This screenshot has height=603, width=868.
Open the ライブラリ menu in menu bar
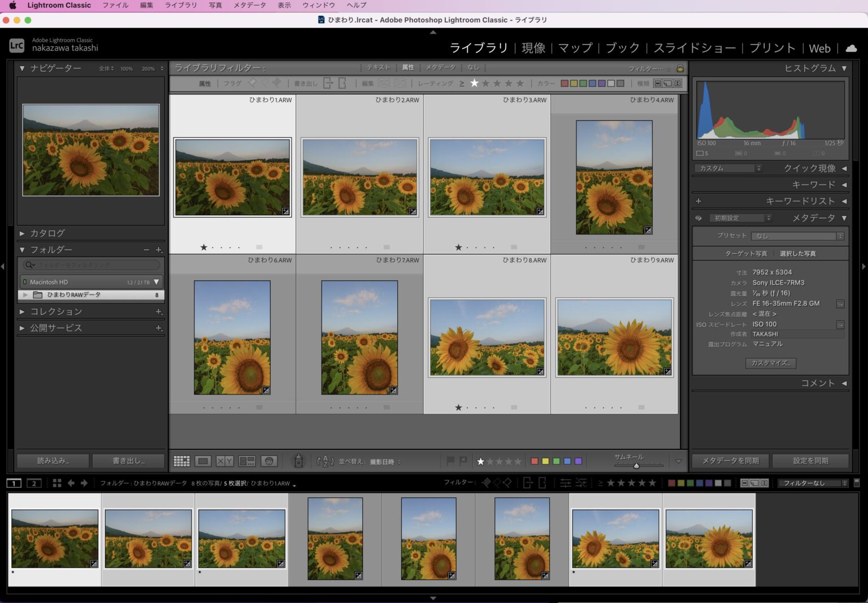181,5
